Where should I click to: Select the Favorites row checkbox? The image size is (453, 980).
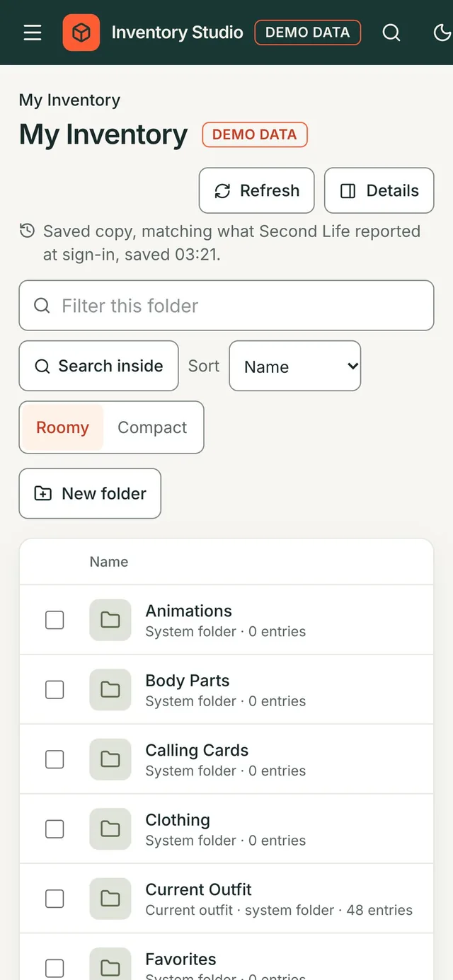[55, 968]
